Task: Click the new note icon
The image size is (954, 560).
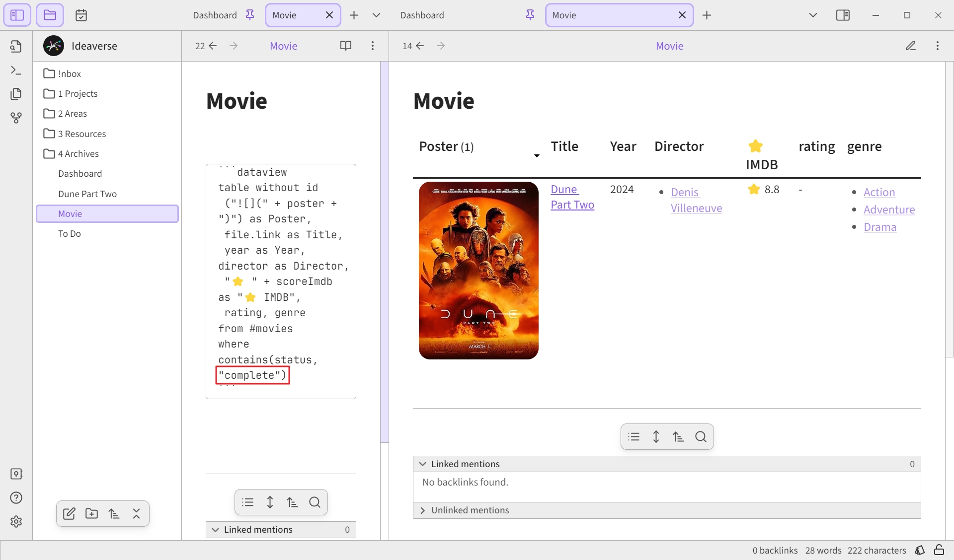Action: (69, 514)
